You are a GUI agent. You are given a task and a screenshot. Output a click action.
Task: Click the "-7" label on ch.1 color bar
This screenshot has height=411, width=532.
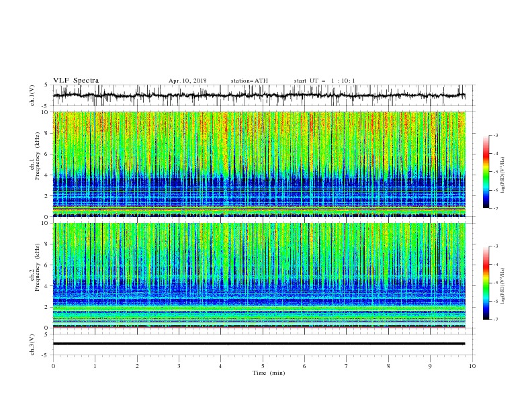(x=495, y=209)
